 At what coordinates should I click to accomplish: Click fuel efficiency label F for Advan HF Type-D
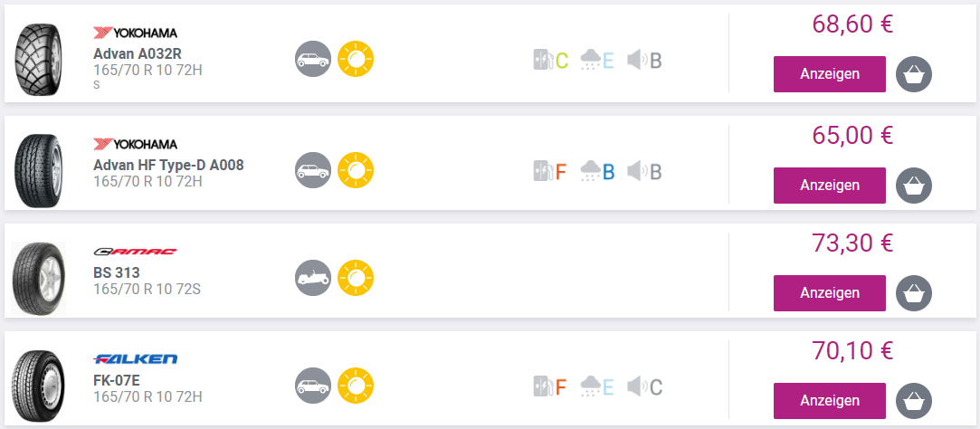click(550, 170)
